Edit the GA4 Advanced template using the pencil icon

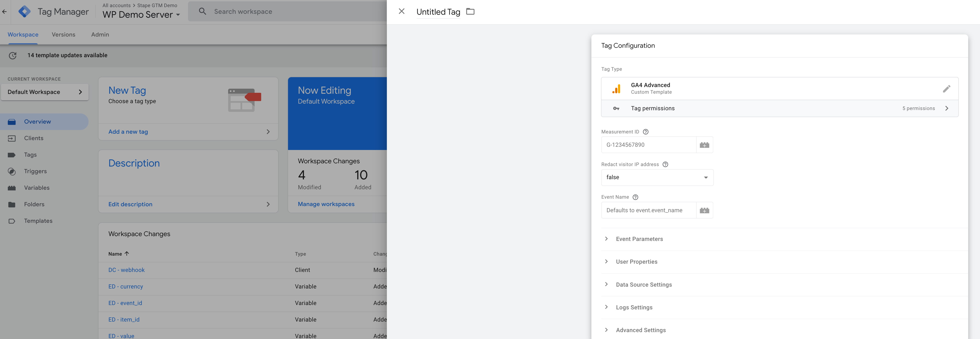(947, 88)
